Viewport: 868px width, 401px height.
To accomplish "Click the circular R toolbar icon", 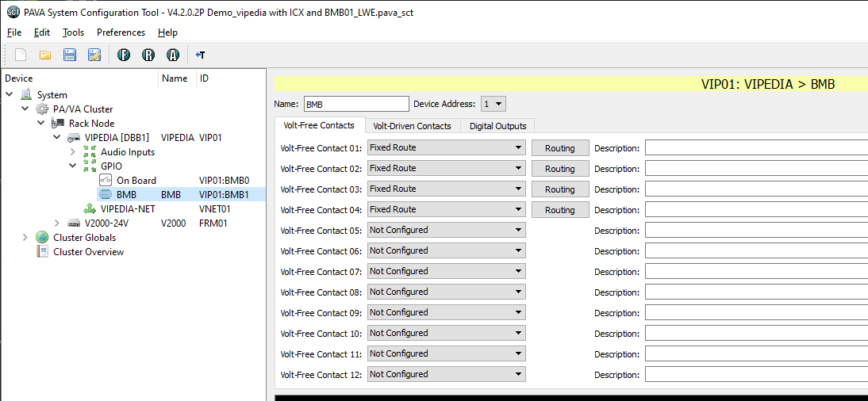I will click(x=148, y=55).
